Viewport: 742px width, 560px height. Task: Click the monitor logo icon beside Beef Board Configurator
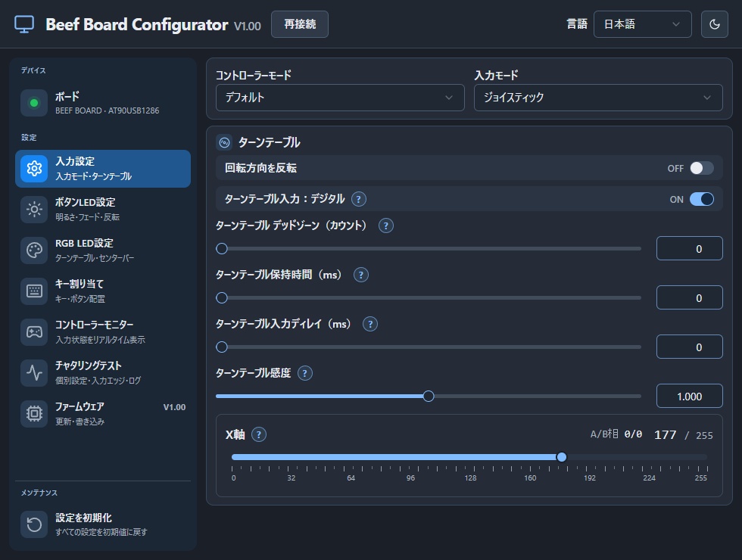(x=24, y=24)
